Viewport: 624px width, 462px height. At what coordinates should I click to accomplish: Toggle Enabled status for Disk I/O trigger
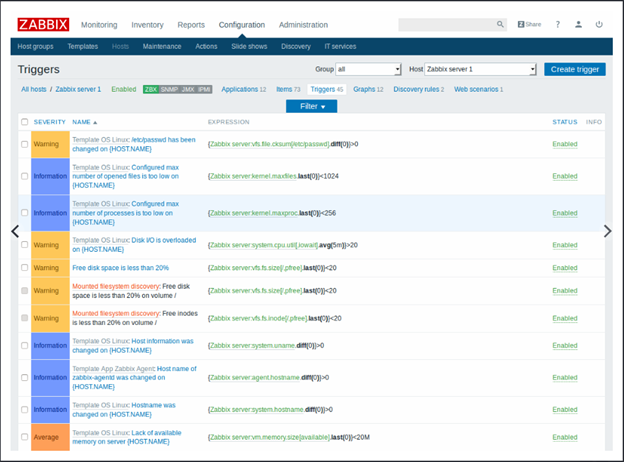point(564,245)
